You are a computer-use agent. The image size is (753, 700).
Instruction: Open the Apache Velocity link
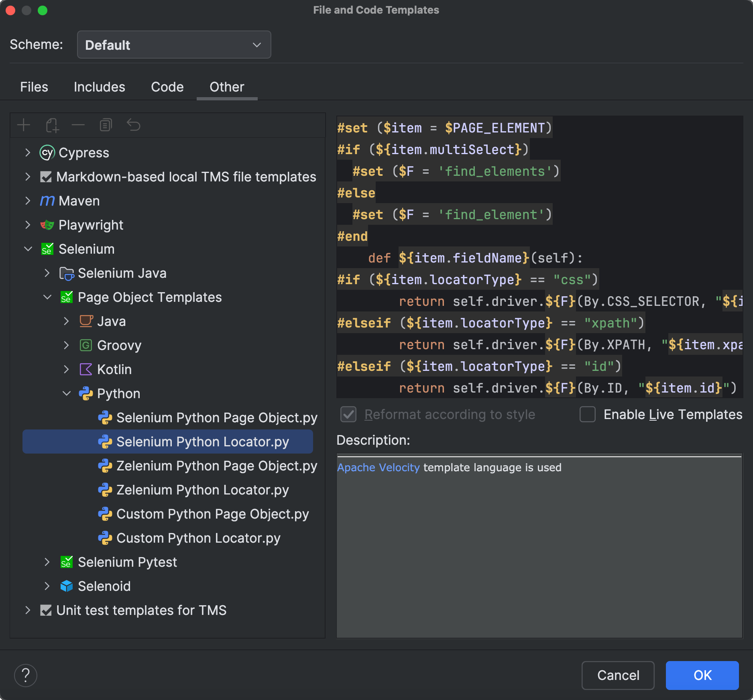pos(378,467)
